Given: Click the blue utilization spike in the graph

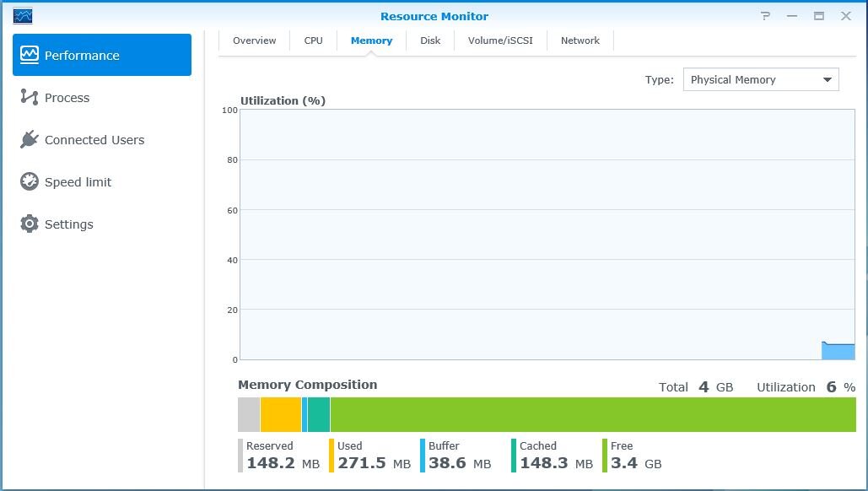Looking at the screenshot, I should click(x=838, y=351).
